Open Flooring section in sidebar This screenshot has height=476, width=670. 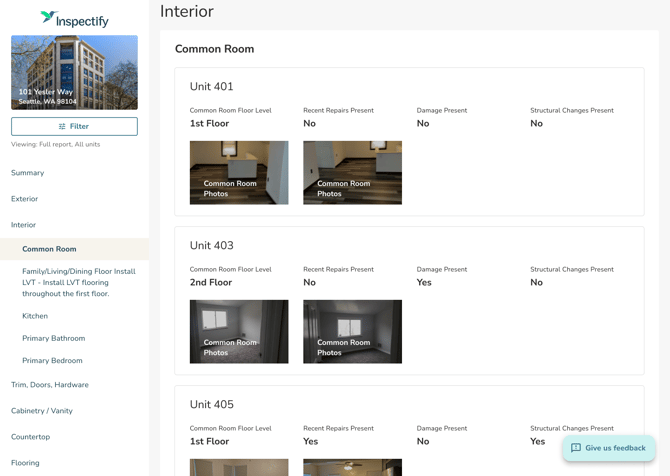[25, 463]
